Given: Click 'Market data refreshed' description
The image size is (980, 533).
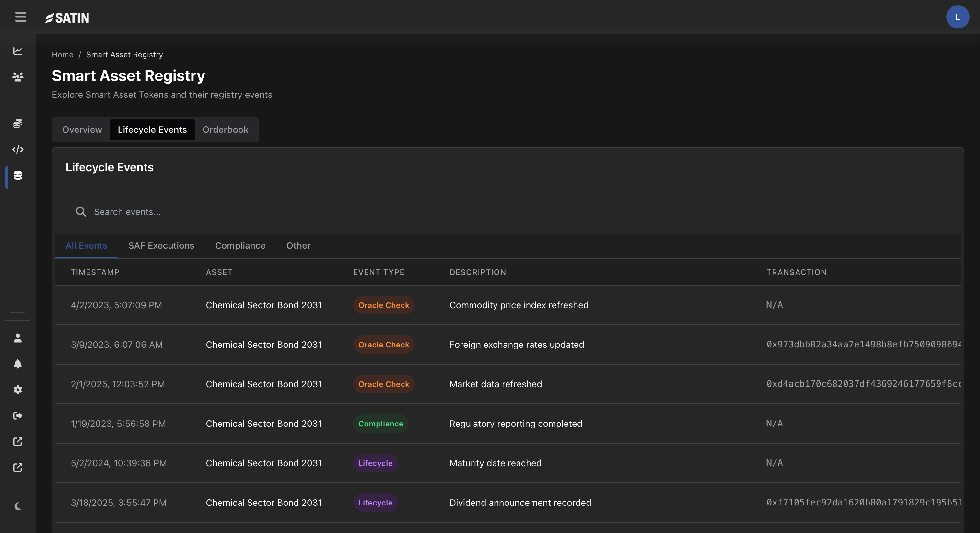Looking at the screenshot, I should pos(496,384).
